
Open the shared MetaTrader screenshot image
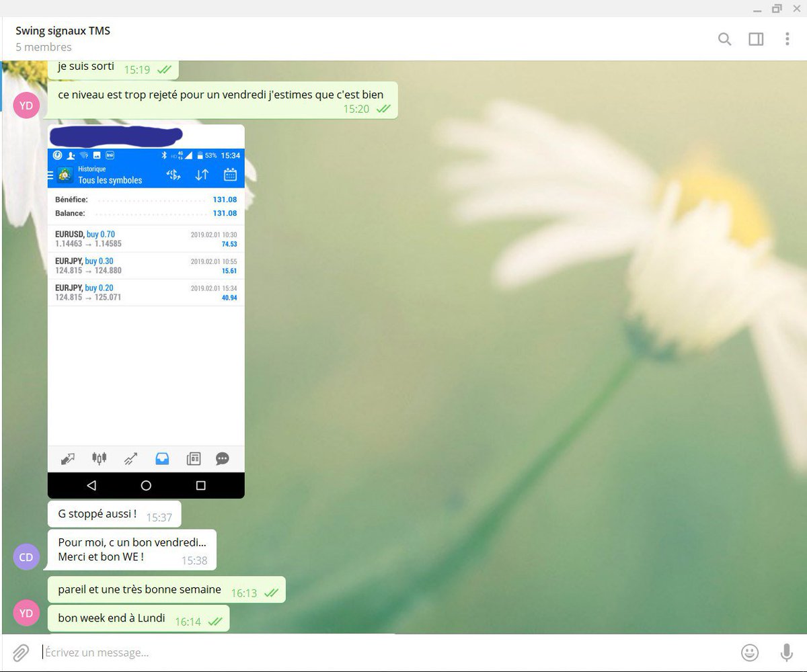(146, 311)
